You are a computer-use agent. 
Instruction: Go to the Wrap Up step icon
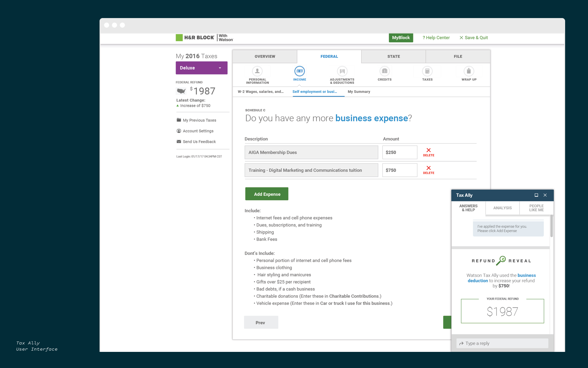tap(469, 71)
